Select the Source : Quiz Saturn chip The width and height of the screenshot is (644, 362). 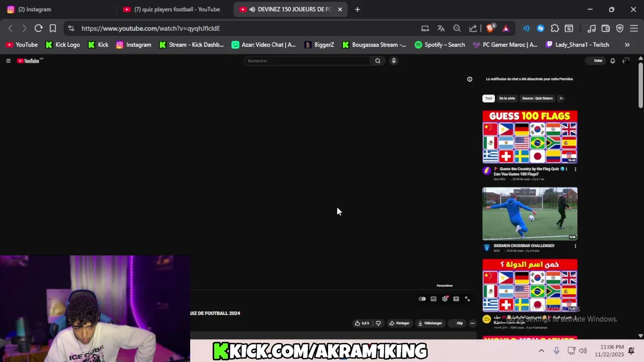[537, 99]
